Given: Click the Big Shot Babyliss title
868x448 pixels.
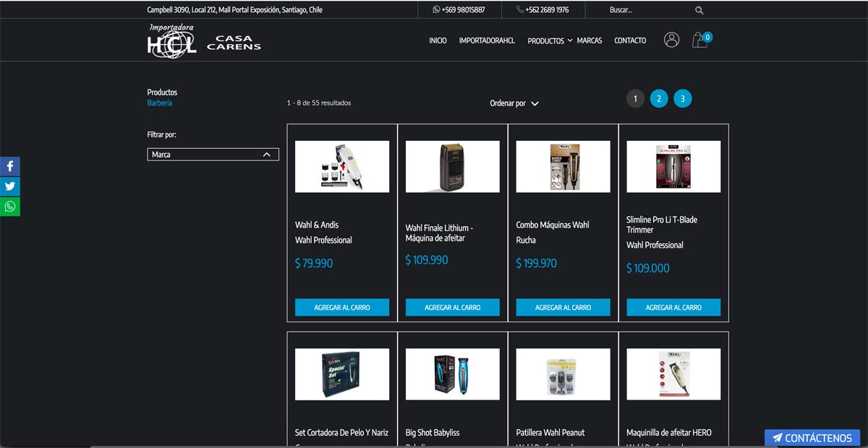Looking at the screenshot, I should [x=433, y=433].
